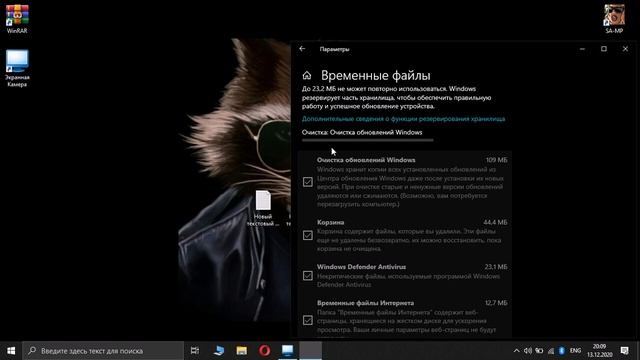
Task: Click the Временные файлы Интернета item title
Action: [365, 303]
